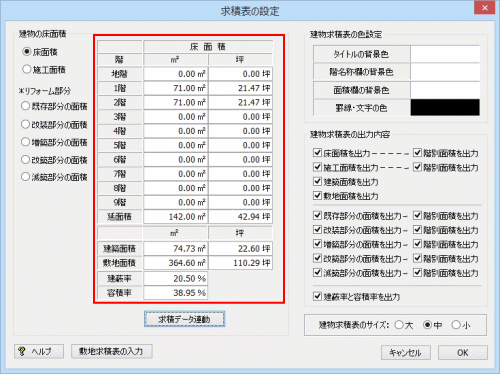Click 容積率 field showing 38.95 %

pyautogui.click(x=176, y=293)
